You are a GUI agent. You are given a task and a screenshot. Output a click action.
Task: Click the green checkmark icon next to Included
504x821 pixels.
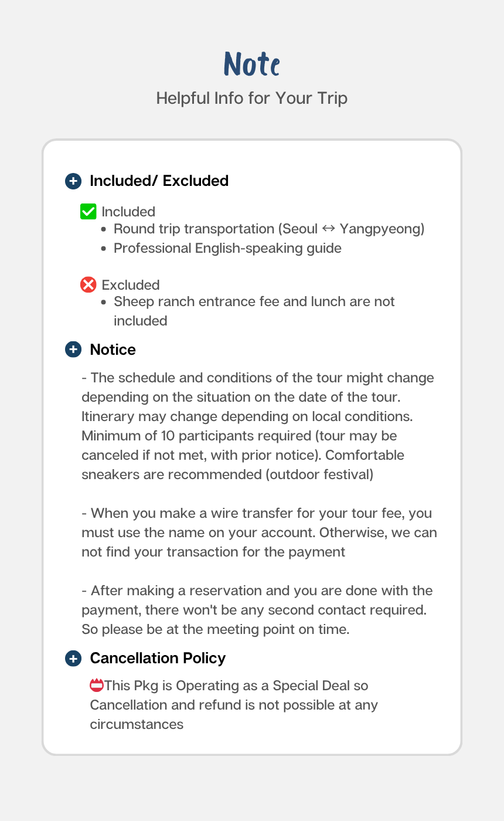pyautogui.click(x=88, y=211)
